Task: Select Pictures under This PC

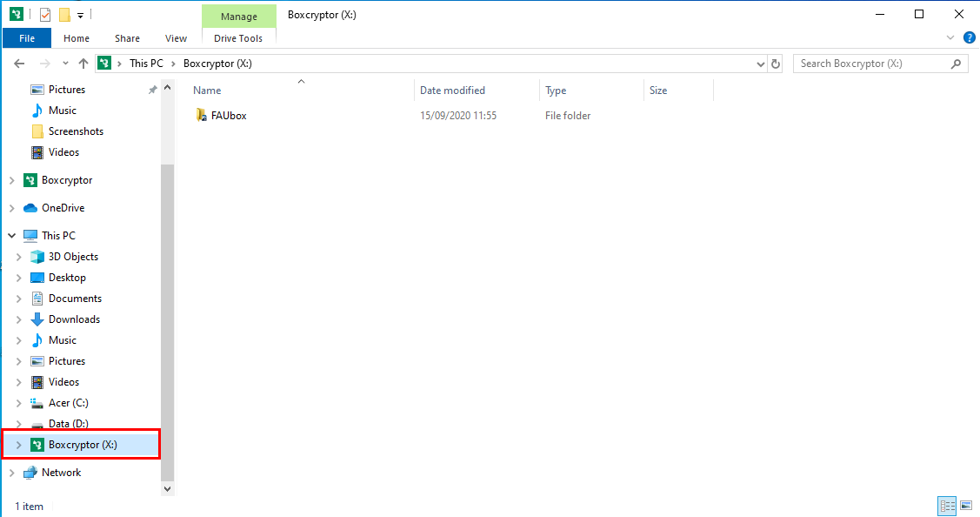Action: 67,361
